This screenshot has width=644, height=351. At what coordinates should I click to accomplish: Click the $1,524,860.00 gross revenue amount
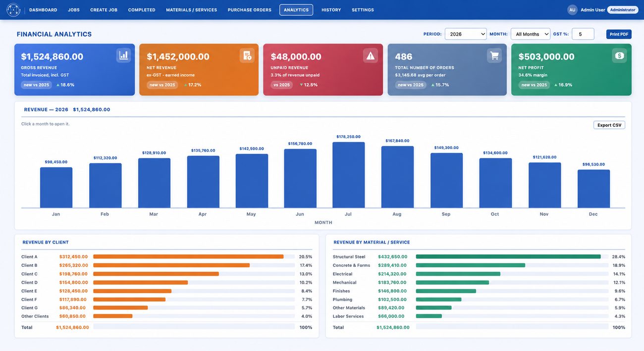tap(52, 56)
